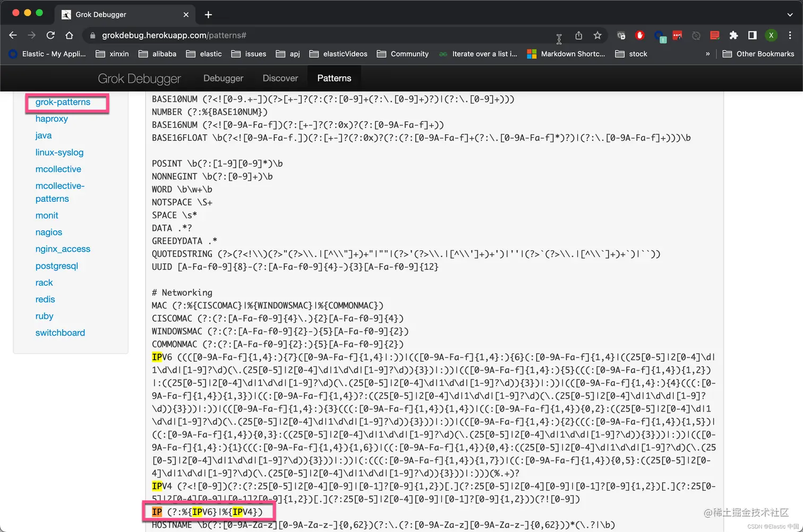Open the Iterate over a list bookmark
This screenshot has width=803, height=532.
pos(478,54)
